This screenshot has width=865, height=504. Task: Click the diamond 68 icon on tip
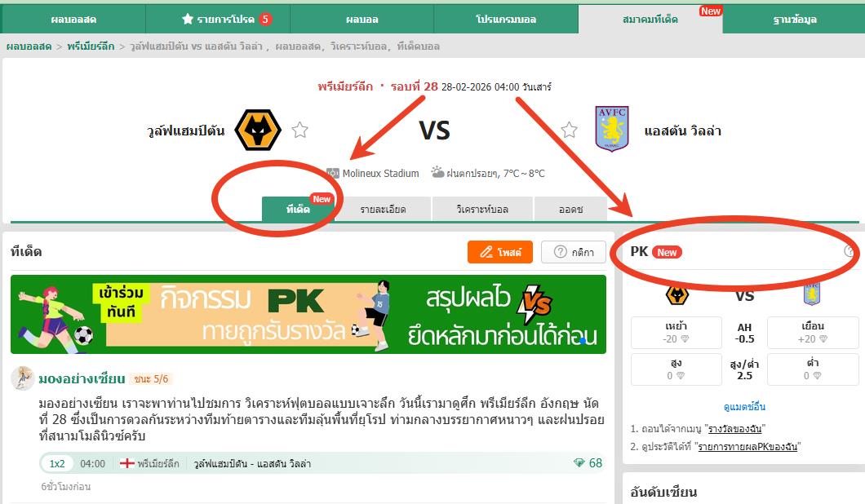coord(579,463)
